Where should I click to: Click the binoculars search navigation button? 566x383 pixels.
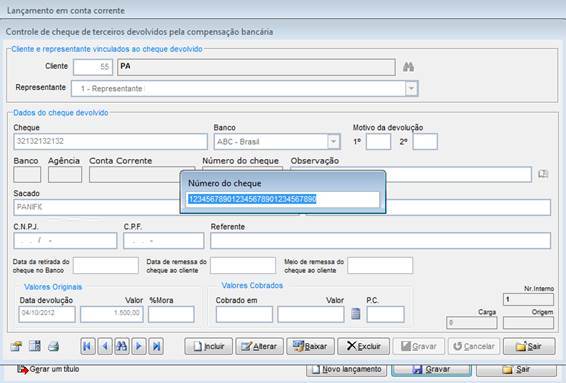(122, 347)
